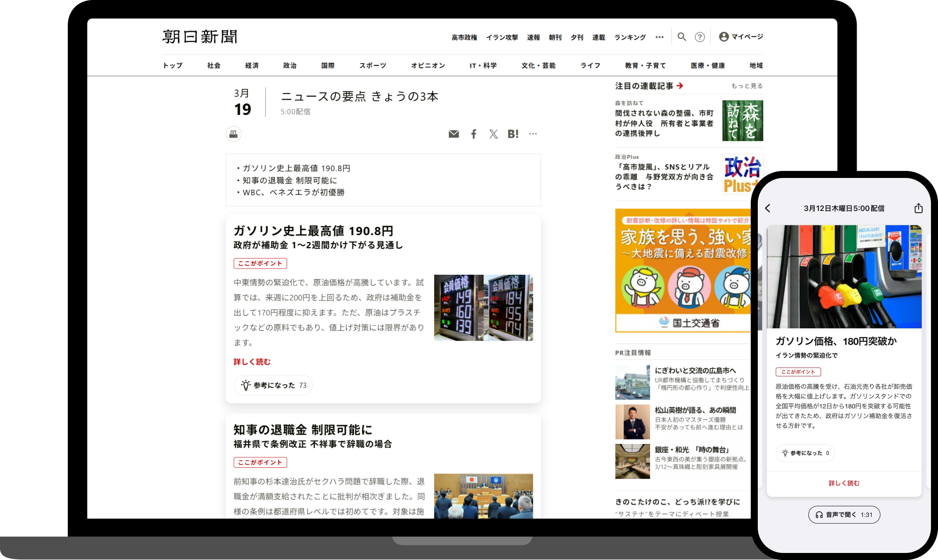Open gasoline price board photo thumbnail
This screenshot has width=938, height=560.
point(484,308)
